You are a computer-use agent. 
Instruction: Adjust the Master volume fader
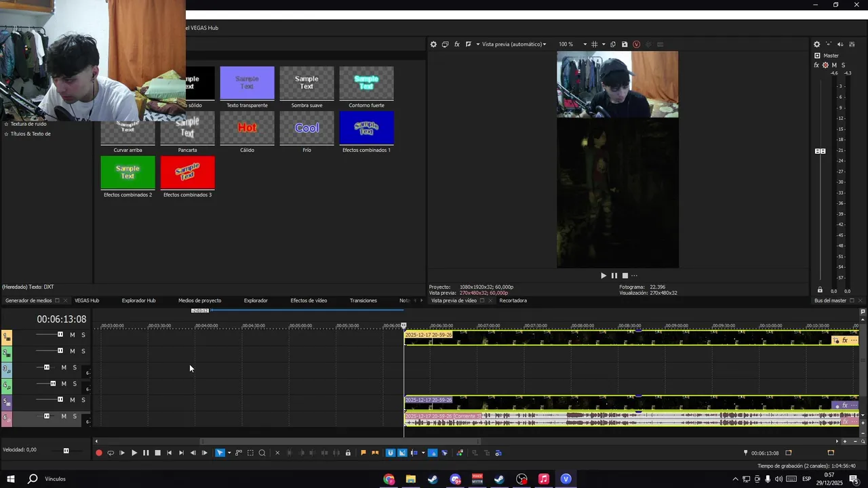pyautogui.click(x=820, y=151)
